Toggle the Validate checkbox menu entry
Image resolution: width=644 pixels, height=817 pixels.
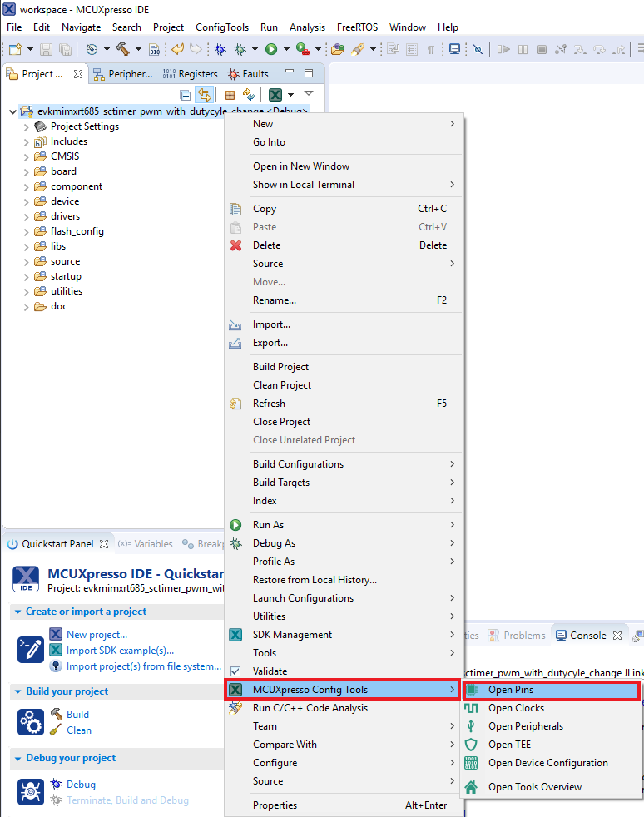point(235,671)
